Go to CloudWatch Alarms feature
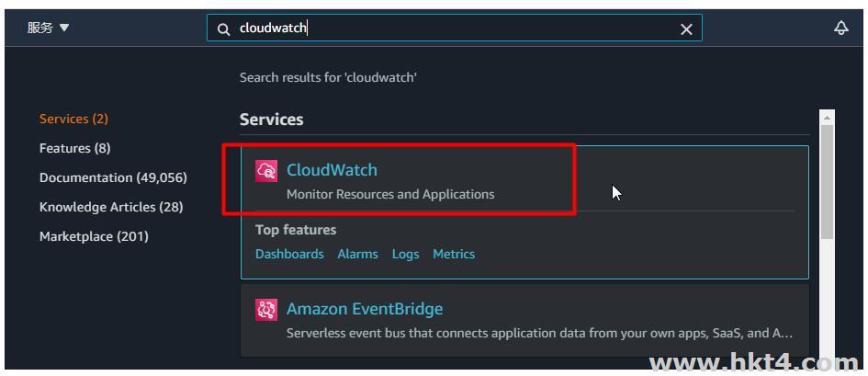The width and height of the screenshot is (868, 376). tap(357, 254)
